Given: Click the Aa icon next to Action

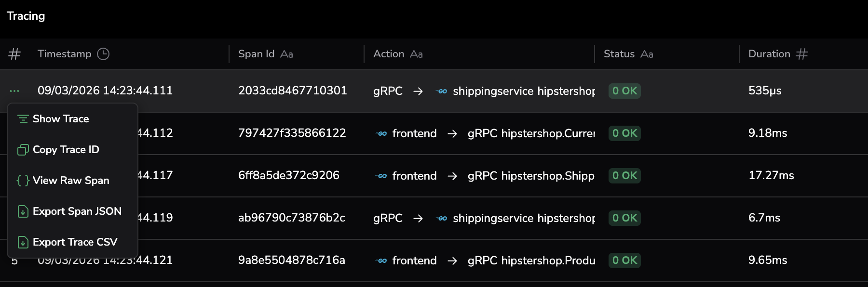Looking at the screenshot, I should 416,54.
